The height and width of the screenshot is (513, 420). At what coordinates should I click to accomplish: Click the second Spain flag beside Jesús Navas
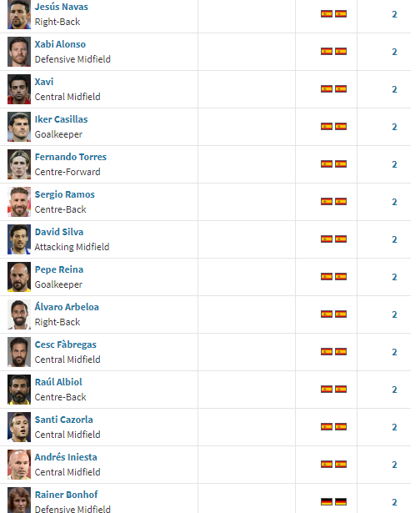tap(341, 14)
